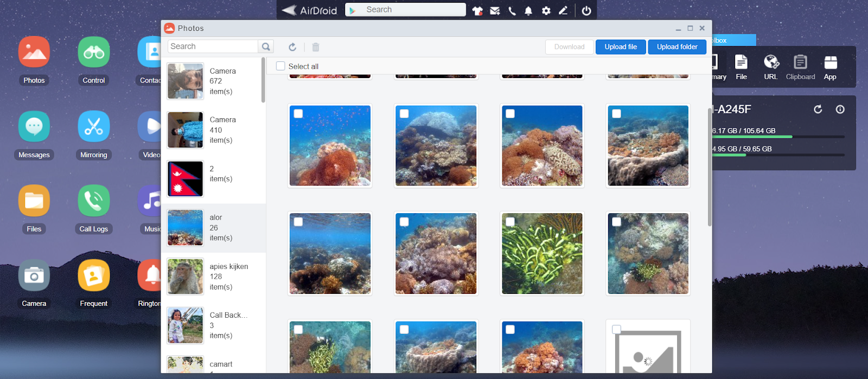This screenshot has height=379, width=868.
Task: Open the Frequent contacts icon
Action: [94, 275]
